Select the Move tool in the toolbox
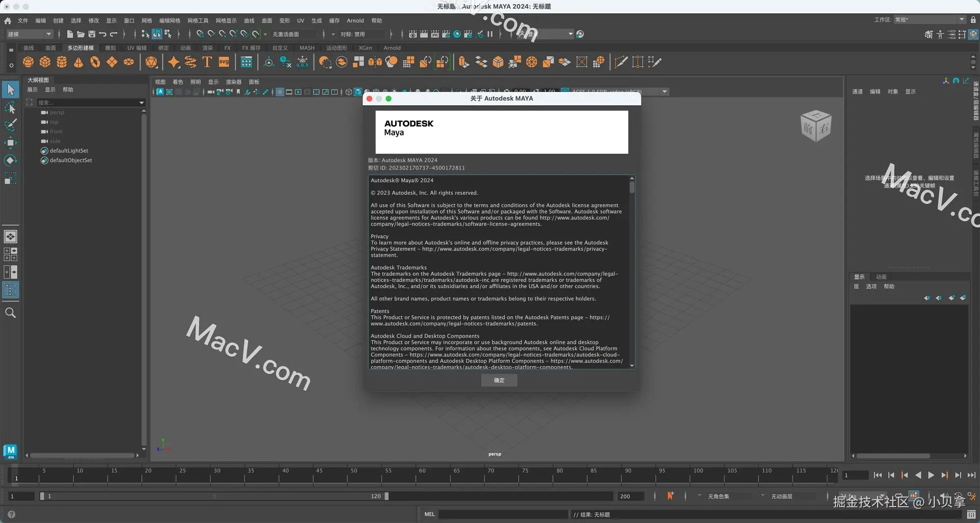Screen dimensions: 980x523 coord(10,143)
